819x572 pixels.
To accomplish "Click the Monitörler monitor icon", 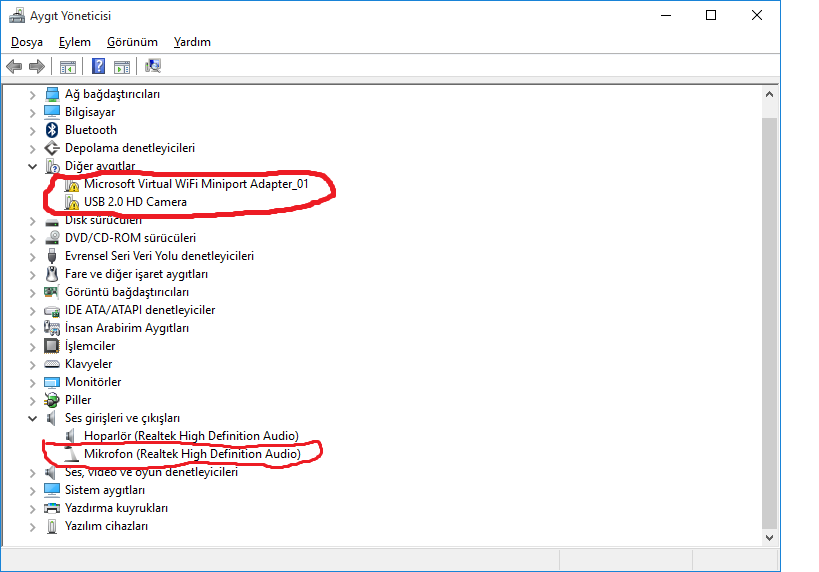I will click(x=52, y=382).
